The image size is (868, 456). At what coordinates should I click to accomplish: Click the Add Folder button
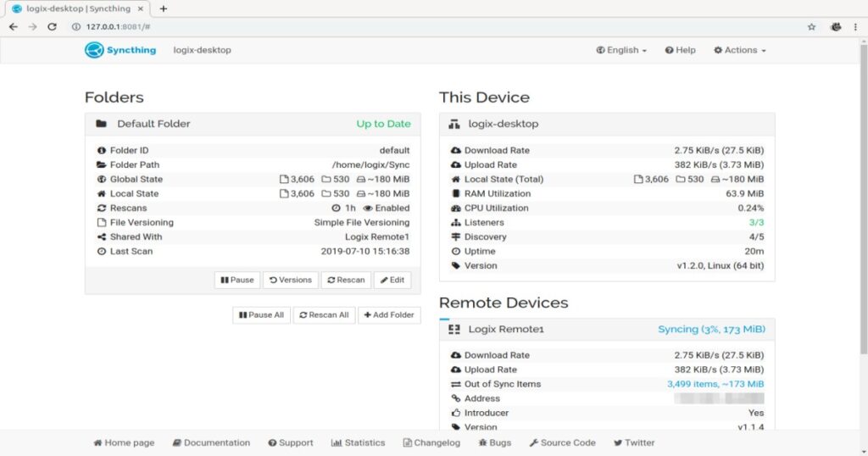coord(389,314)
